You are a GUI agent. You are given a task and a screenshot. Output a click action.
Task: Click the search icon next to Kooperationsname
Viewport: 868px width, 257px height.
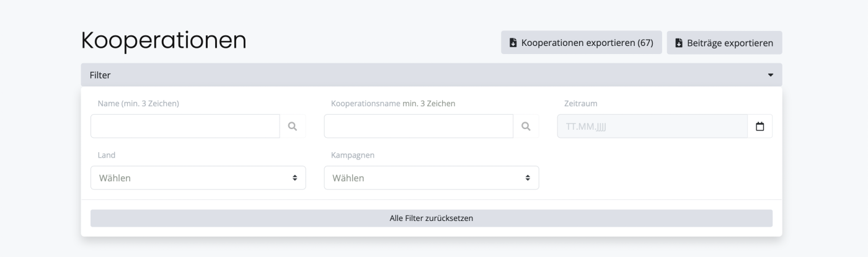pyautogui.click(x=526, y=126)
